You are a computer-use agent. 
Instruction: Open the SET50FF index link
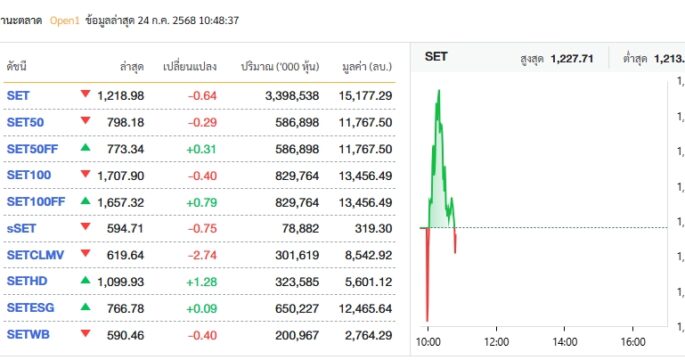(x=32, y=149)
